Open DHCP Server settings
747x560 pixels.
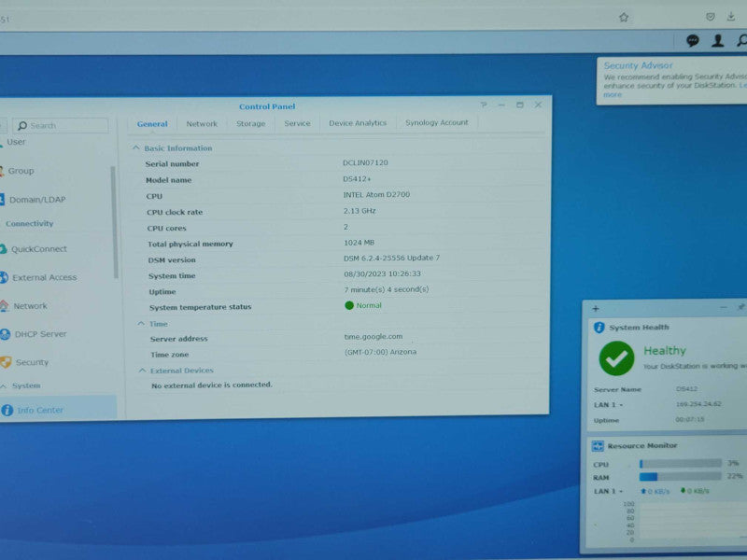40,334
